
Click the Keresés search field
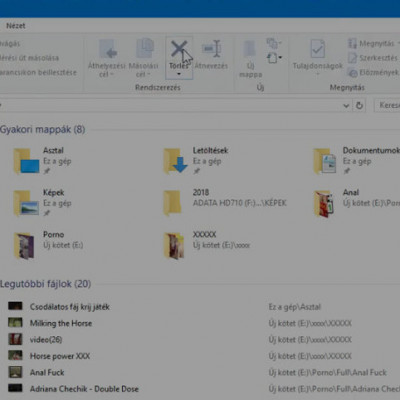pos(387,105)
